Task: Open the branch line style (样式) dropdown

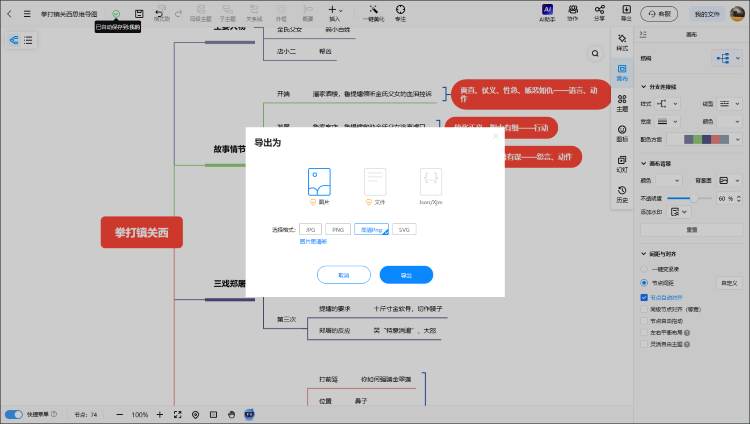Action: point(667,103)
